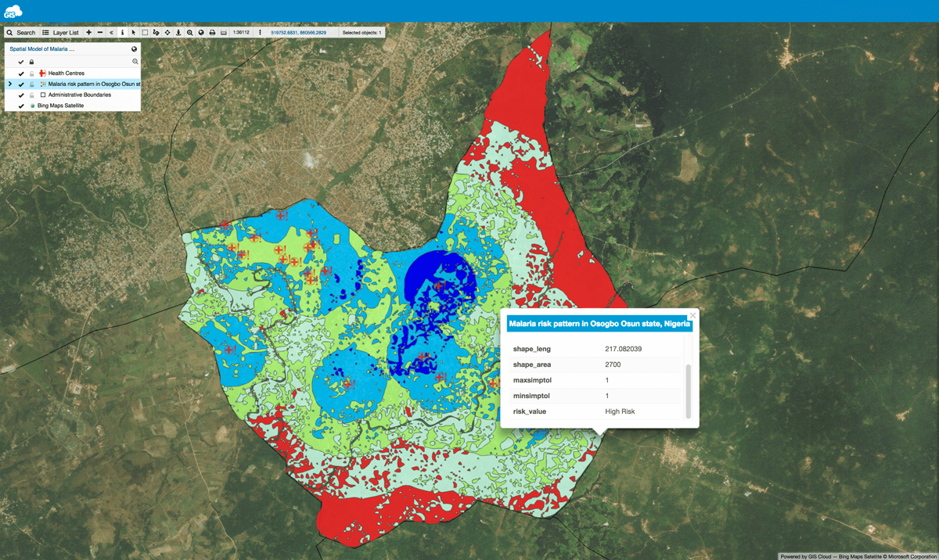Image resolution: width=939 pixels, height=560 pixels.
Task: Select the GPS location tool
Action: 178,32
